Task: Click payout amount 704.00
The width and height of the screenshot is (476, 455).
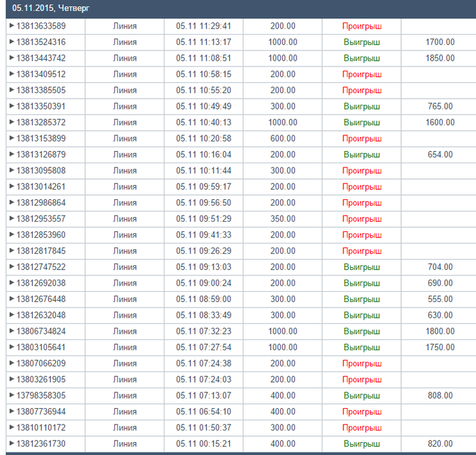Action: [x=440, y=267]
